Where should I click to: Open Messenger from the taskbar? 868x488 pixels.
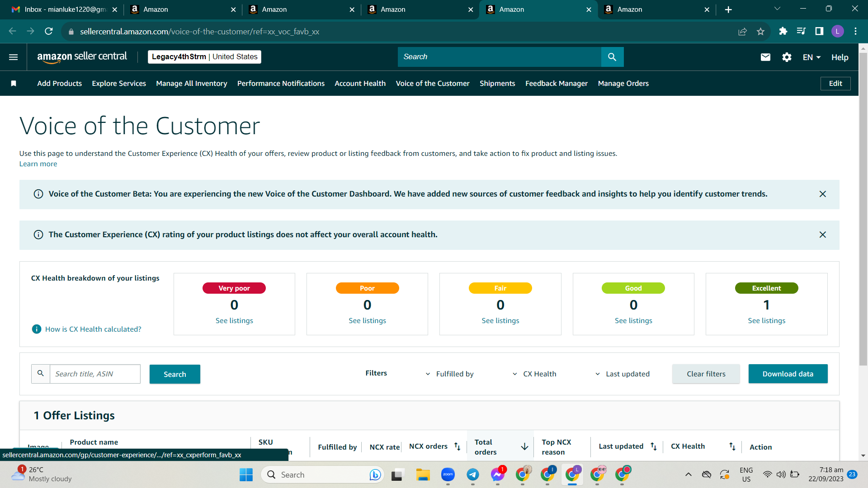point(498,474)
